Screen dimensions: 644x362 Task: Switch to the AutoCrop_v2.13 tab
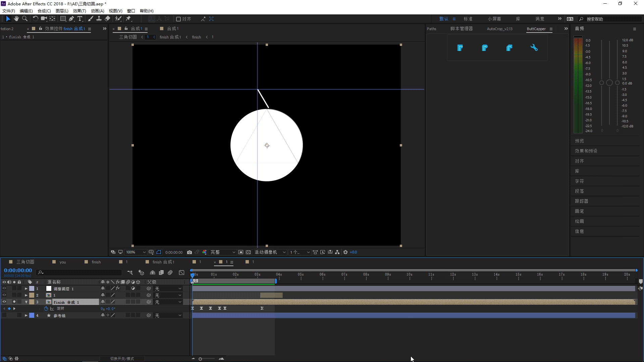coord(499,29)
